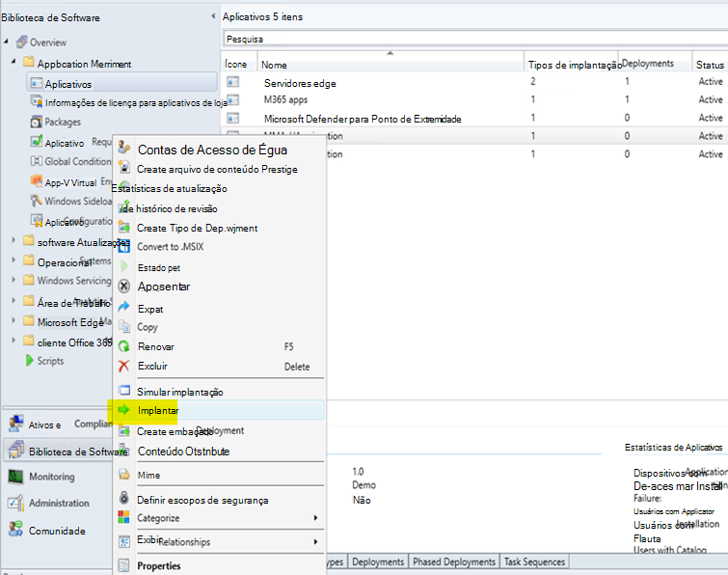The height and width of the screenshot is (575, 728).
Task: Click the Properties page icon
Action: coord(124,565)
